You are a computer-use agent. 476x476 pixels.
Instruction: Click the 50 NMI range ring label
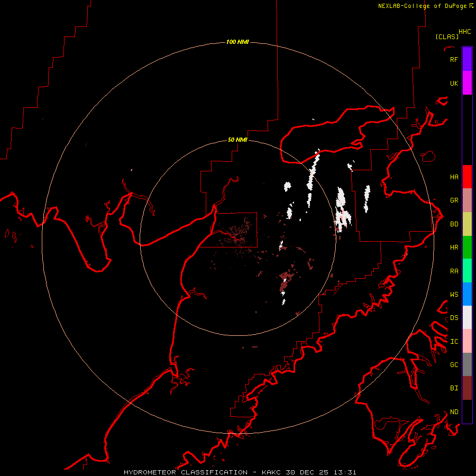[237, 140]
